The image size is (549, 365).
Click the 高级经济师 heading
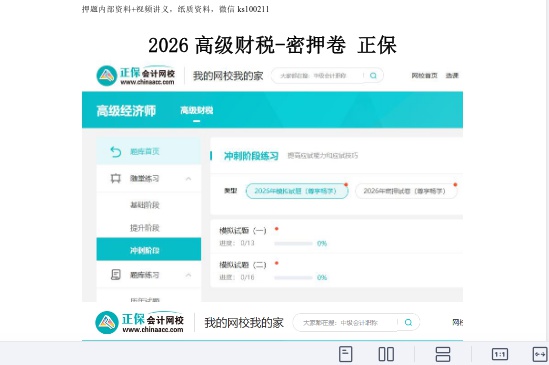click(126, 111)
